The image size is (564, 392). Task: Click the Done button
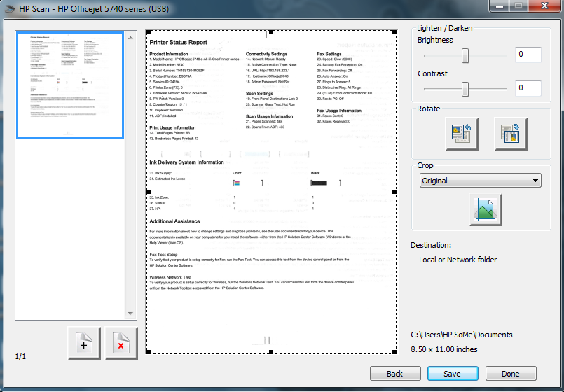click(x=511, y=374)
